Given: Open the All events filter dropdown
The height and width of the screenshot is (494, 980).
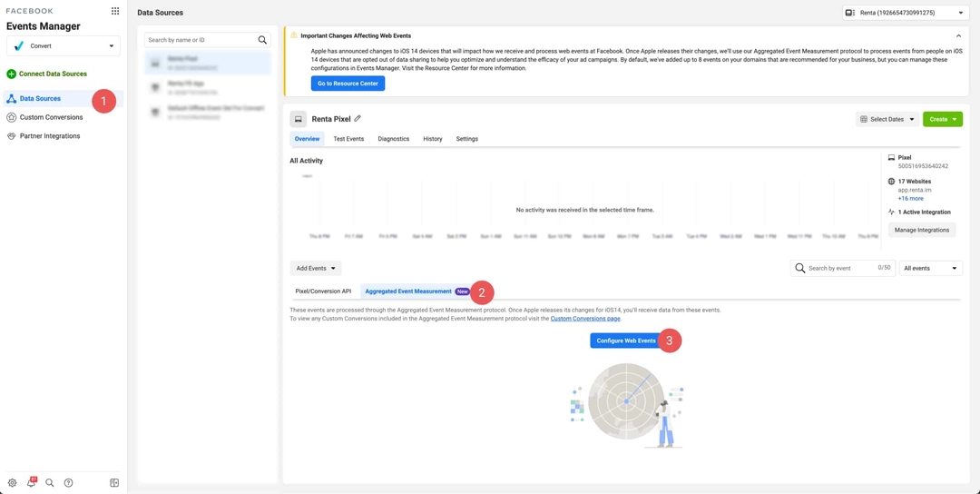Looking at the screenshot, I should coord(931,268).
